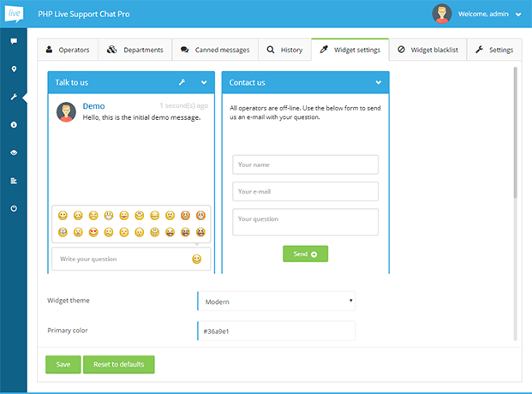
Task: Click the green Send button
Action: 305,254
